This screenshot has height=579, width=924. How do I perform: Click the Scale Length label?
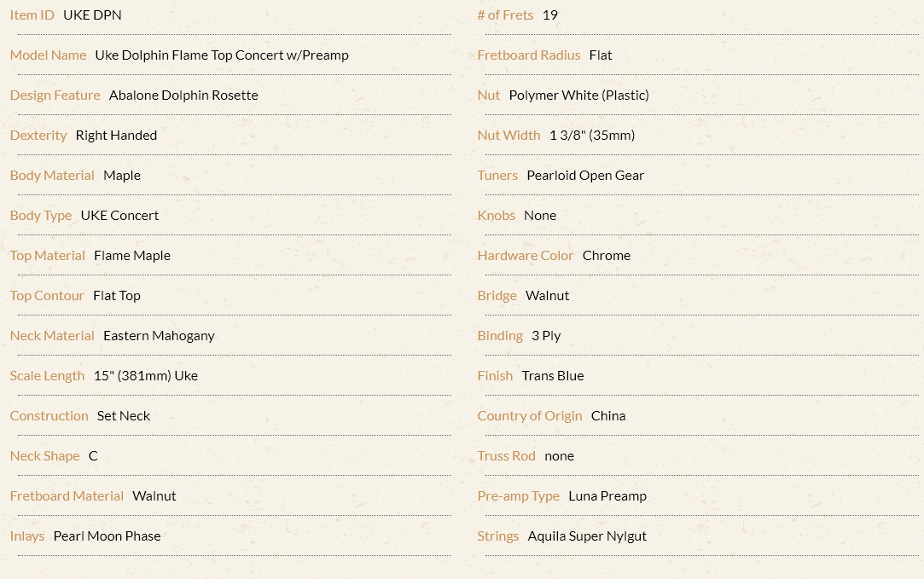pyautogui.click(x=47, y=376)
